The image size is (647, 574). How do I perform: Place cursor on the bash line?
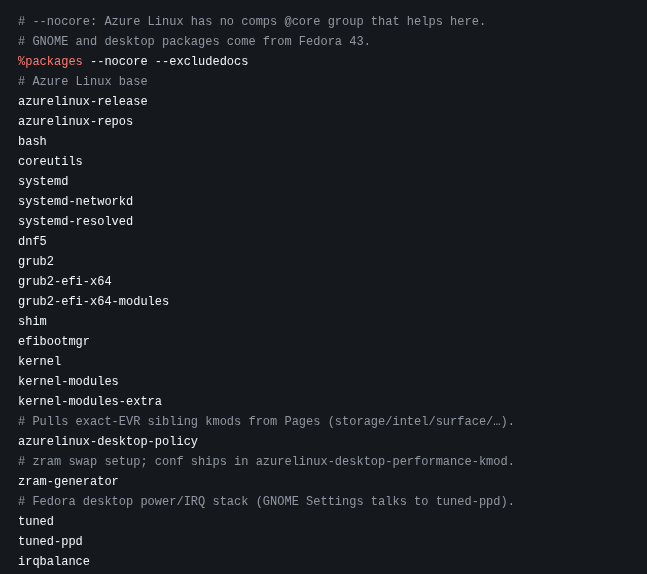[32, 141]
